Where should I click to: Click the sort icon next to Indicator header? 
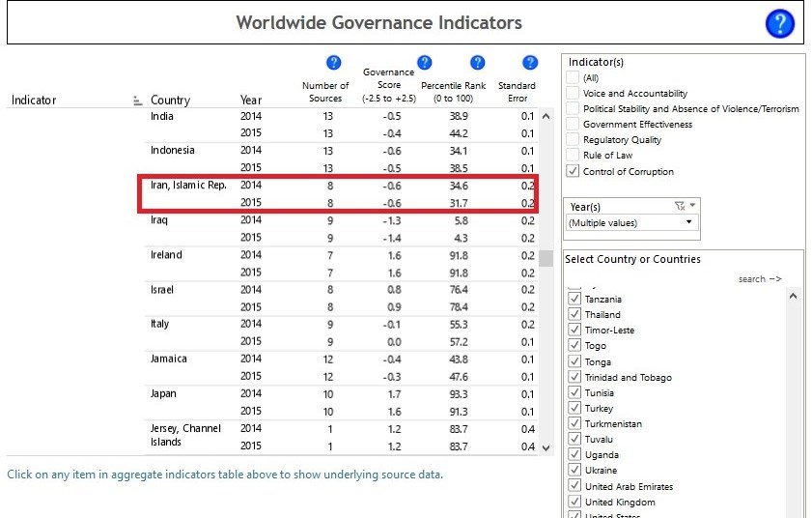136,101
